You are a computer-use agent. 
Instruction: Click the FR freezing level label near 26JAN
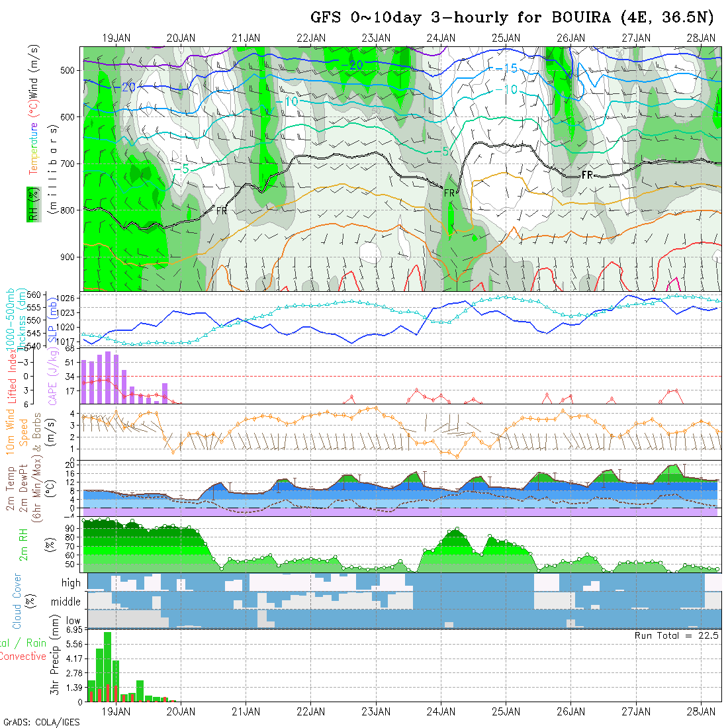click(x=586, y=175)
